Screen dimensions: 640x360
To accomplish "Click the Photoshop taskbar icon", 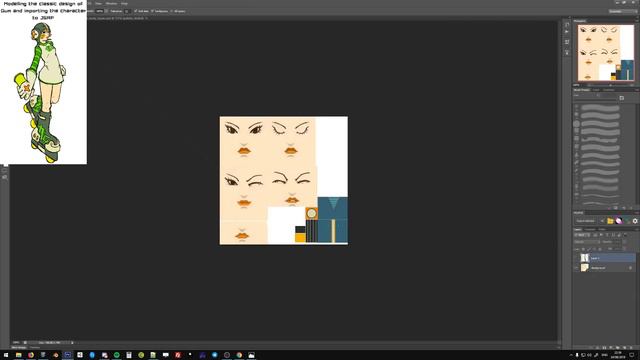I will pyautogui.click(x=68, y=355).
